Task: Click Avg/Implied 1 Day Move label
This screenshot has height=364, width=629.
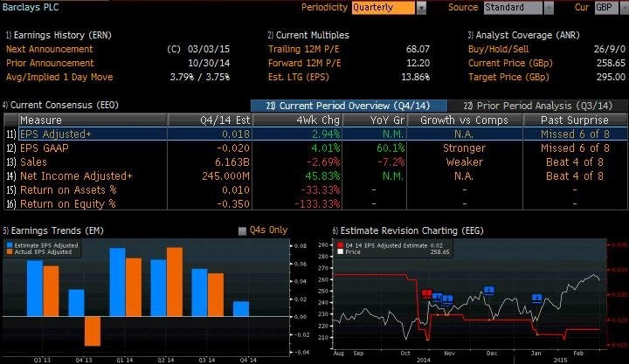Action: [59, 78]
